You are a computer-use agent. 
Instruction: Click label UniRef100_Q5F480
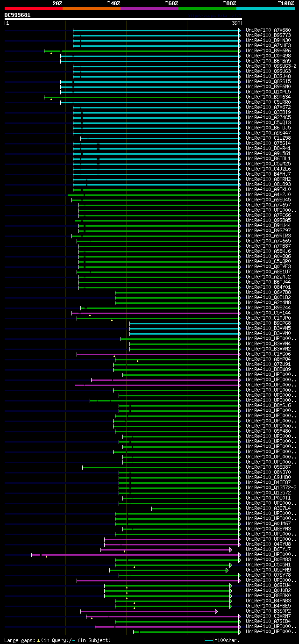tap(268, 431)
